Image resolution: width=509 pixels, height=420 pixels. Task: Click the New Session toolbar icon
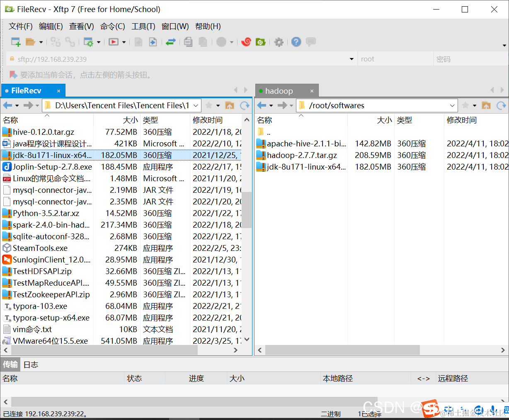(16, 42)
